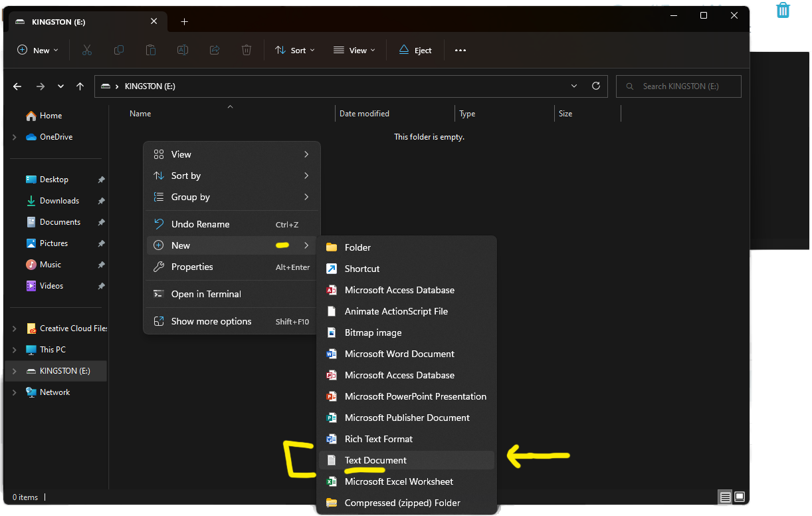Viewport: 812px width, 516px height.
Task: Open the View dropdown in the toolbar
Action: pyautogui.click(x=355, y=50)
